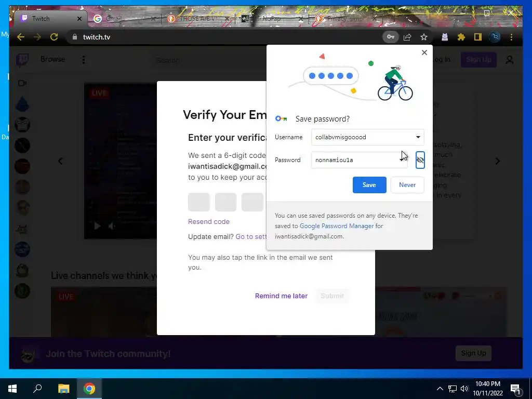Screen dimensions: 532x399
Task: Click the Password field in save dialog
Action: [x=360, y=160]
